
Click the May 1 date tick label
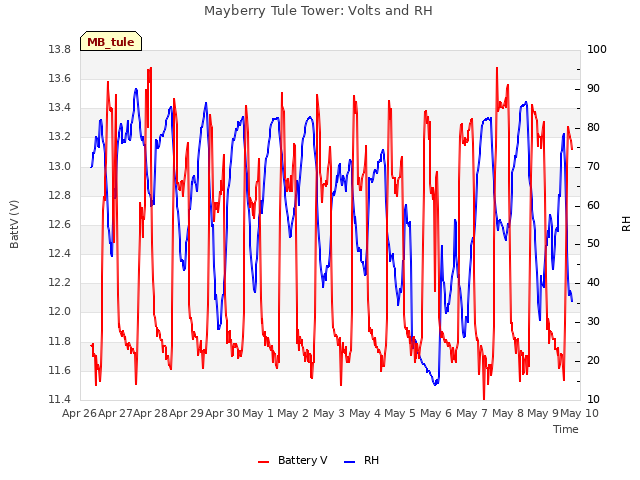(x=258, y=413)
